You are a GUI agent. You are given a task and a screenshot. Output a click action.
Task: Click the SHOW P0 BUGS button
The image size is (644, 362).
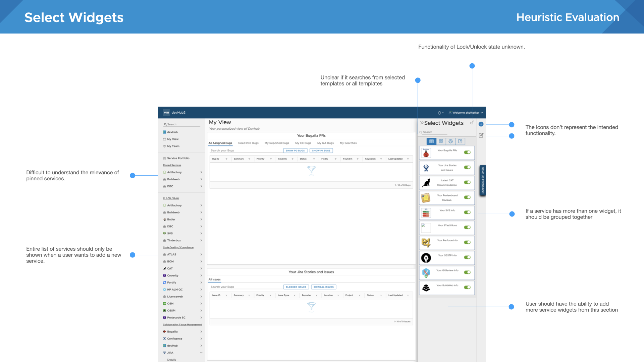(x=295, y=151)
